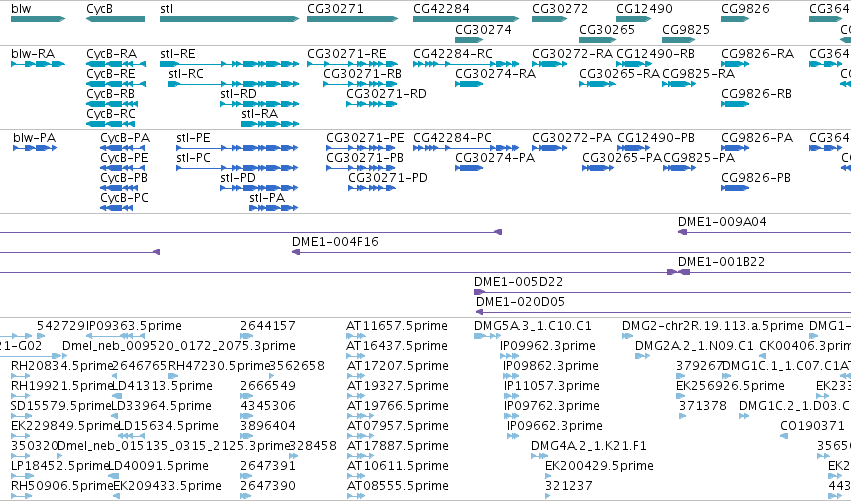This screenshot has height=501, width=851.
Task: Select the stl gene arrow glyph
Action: pos(230,19)
